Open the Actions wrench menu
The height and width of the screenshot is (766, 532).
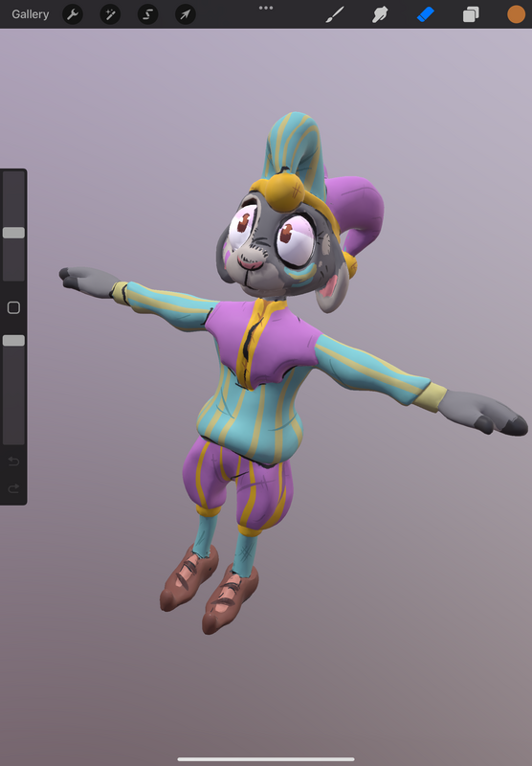pos(73,14)
